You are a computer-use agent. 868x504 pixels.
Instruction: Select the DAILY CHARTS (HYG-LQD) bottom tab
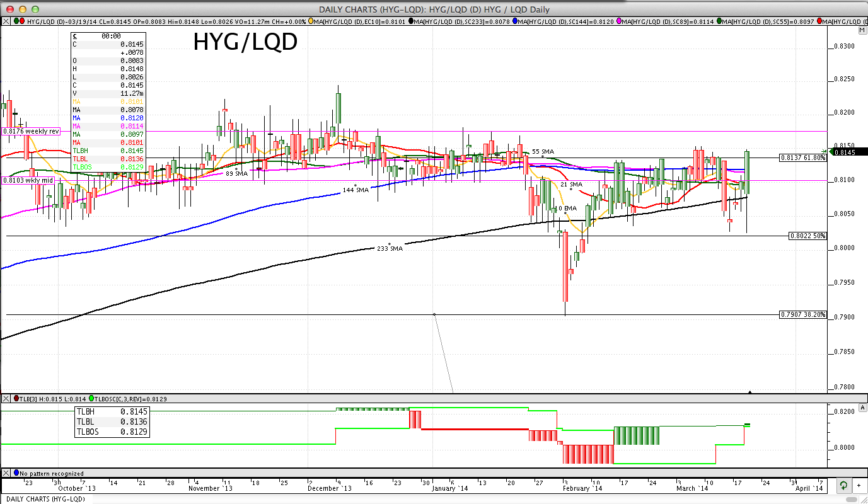(x=46, y=499)
